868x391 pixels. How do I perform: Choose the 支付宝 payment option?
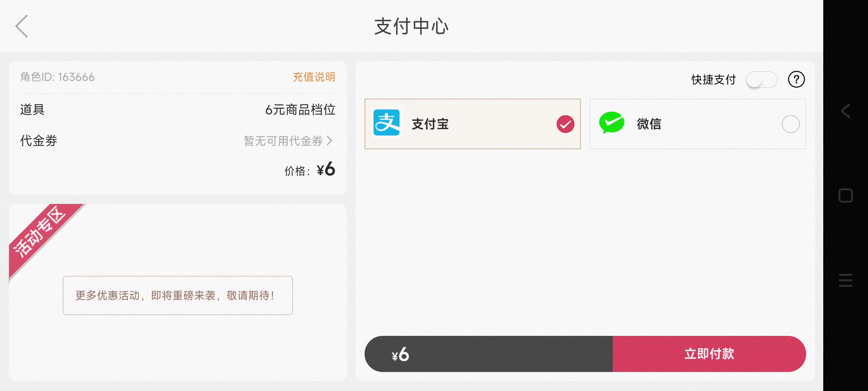pos(472,124)
